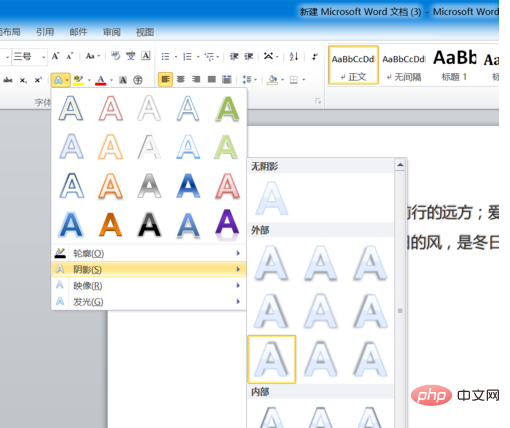Click the red font color A icon

(x=101, y=80)
